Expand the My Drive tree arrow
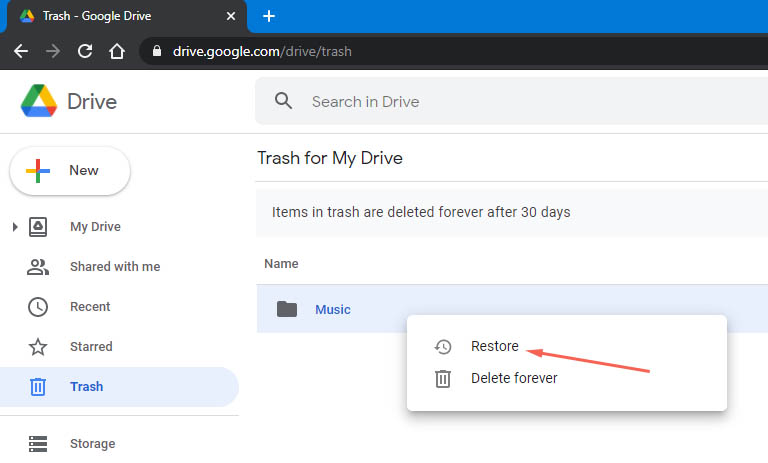The width and height of the screenshot is (768, 463). tap(15, 227)
